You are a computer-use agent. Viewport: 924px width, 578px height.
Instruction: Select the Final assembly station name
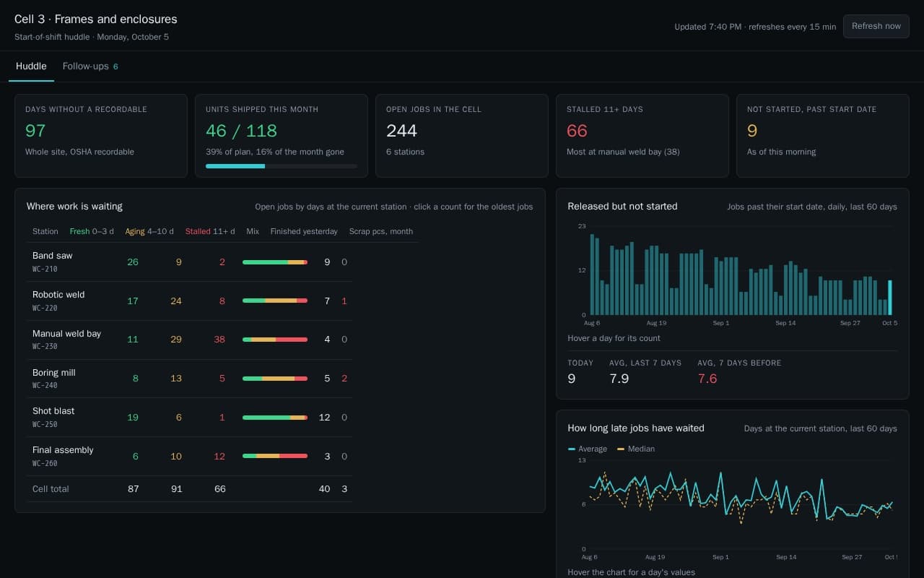[x=63, y=450]
